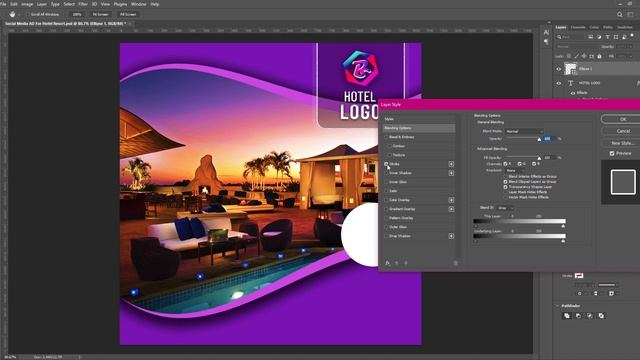Click the 100% zoom button

click(77, 14)
